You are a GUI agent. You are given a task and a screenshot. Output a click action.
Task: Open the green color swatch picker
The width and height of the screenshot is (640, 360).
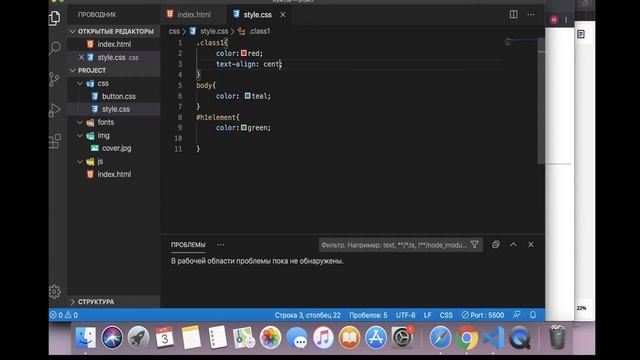tap(244, 128)
